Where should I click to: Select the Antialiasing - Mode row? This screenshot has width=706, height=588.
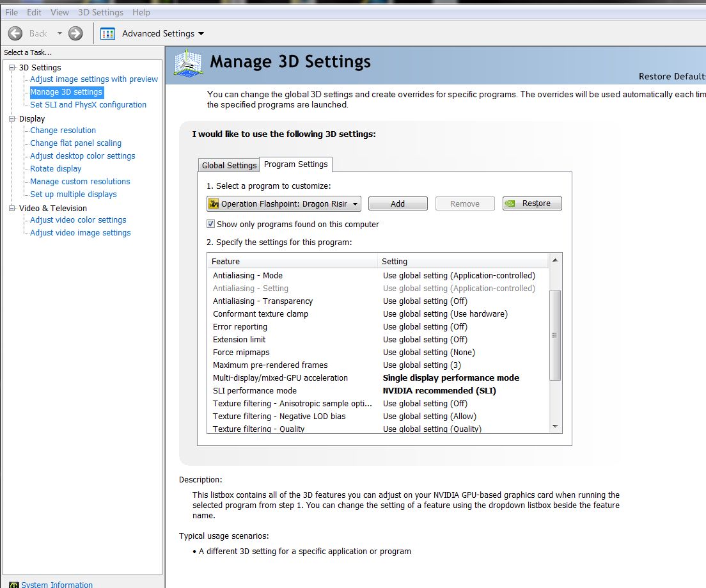click(378, 275)
